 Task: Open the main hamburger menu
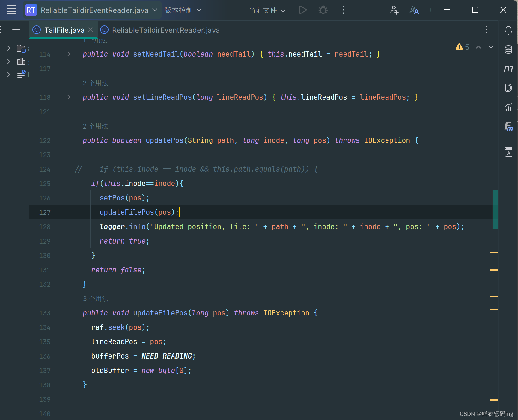(11, 10)
